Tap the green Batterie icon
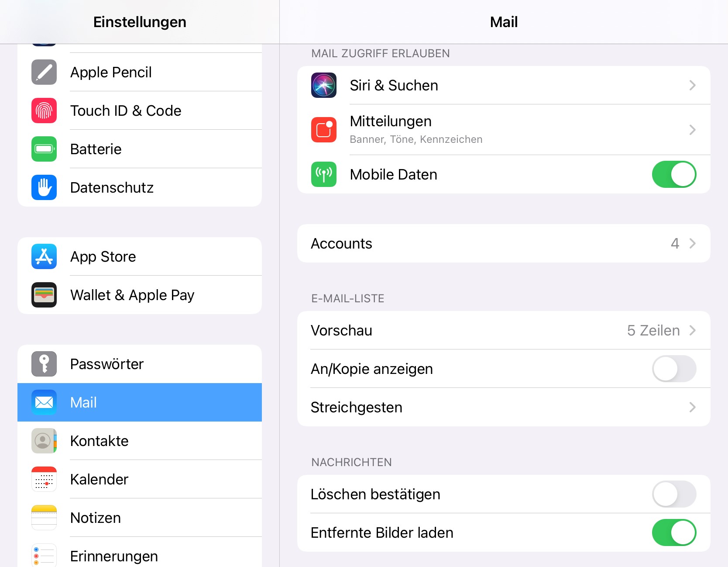The width and height of the screenshot is (728, 567). 44,149
